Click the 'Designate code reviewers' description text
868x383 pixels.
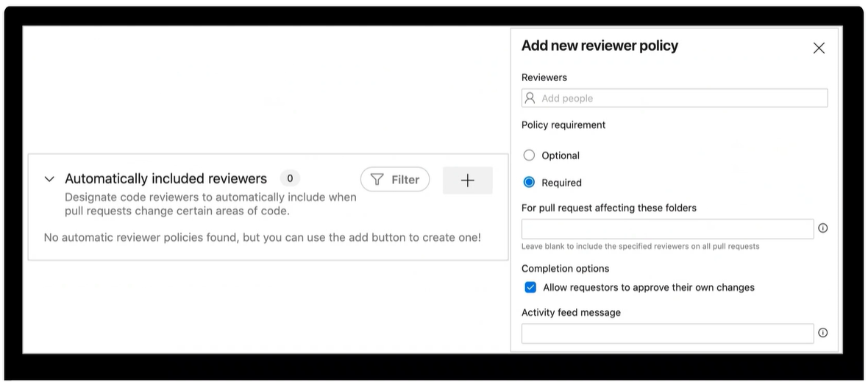[210, 204]
